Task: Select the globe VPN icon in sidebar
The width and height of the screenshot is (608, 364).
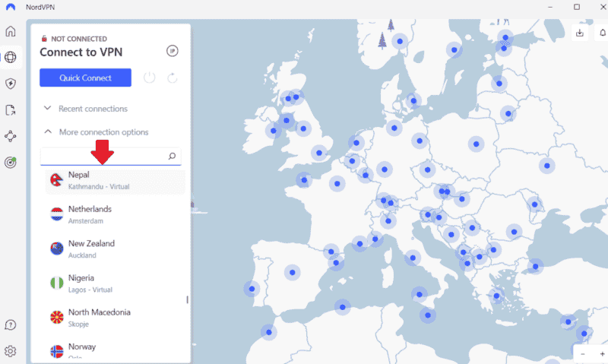Action: 11,57
